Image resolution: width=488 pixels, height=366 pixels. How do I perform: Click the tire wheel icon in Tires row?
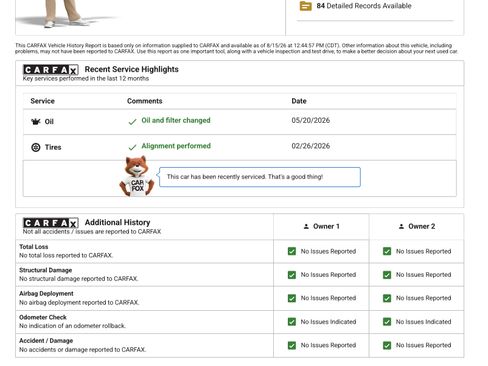click(36, 147)
